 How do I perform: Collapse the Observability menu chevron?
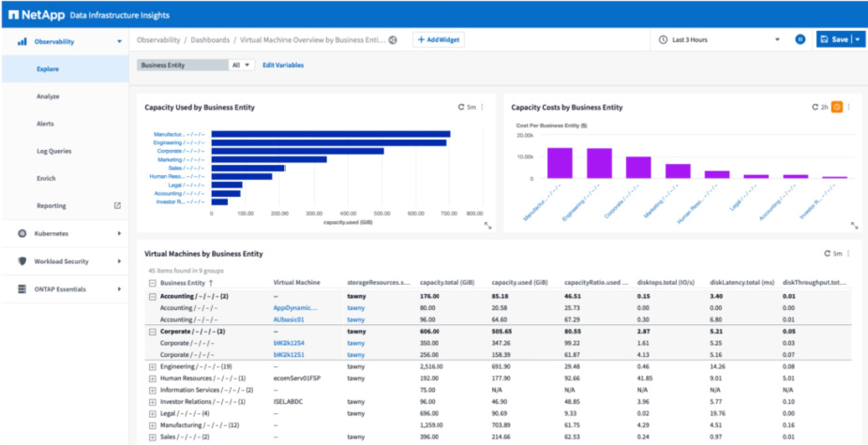(x=119, y=42)
